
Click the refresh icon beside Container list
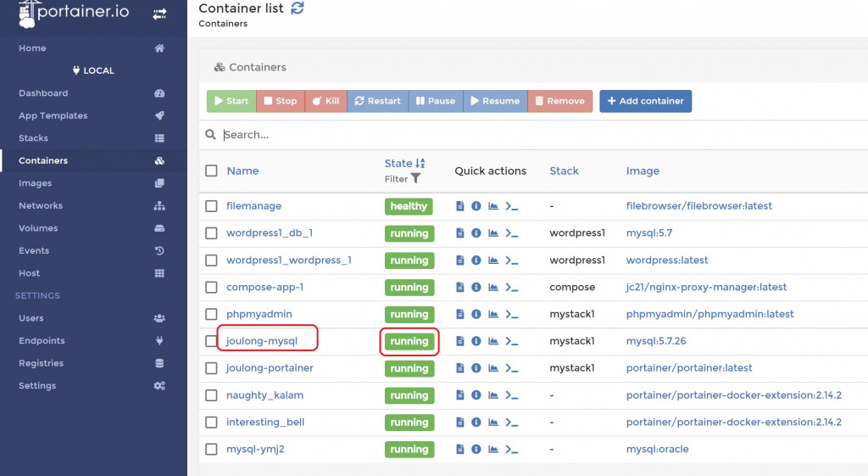298,8
